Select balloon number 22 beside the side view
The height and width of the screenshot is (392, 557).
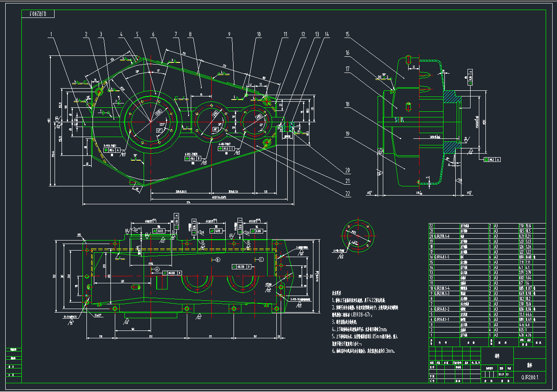tap(348, 193)
